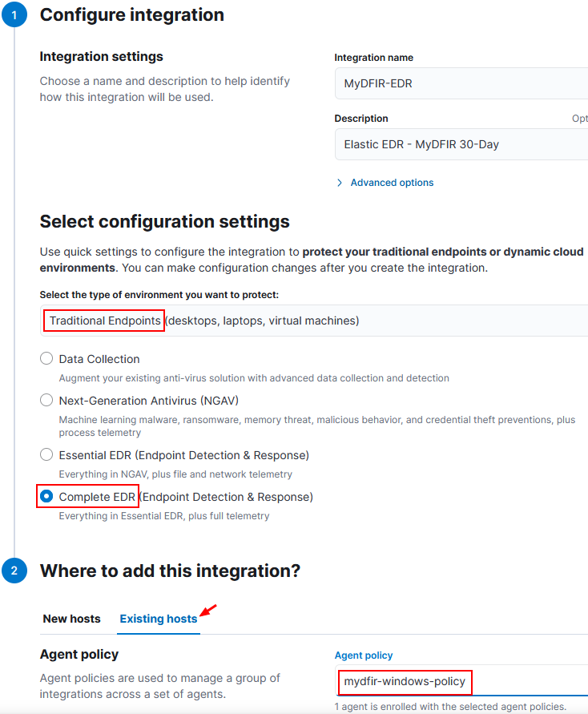
Task: Switch to the Existing hosts tab
Action: pyautogui.click(x=159, y=619)
